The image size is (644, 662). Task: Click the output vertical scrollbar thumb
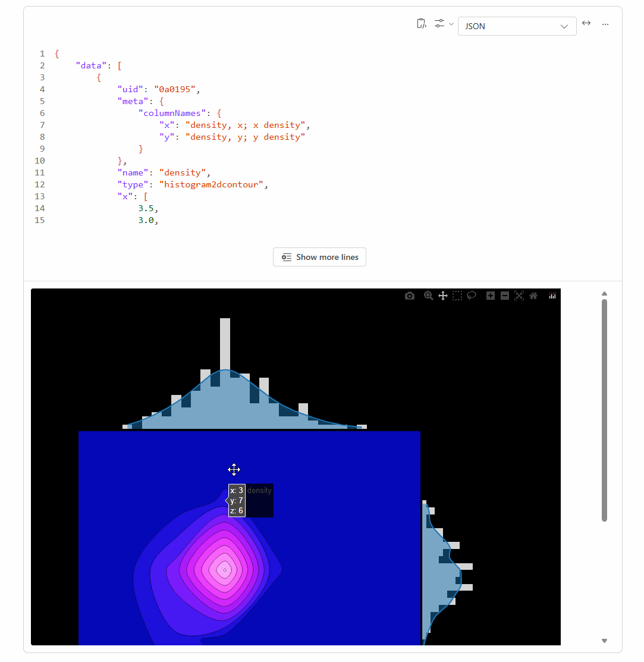tap(604, 410)
